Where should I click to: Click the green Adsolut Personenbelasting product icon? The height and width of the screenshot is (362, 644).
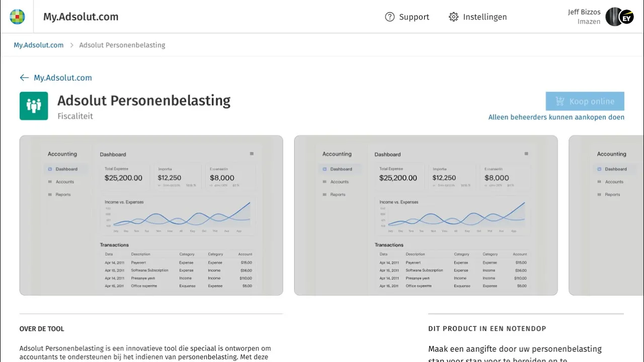(x=34, y=106)
